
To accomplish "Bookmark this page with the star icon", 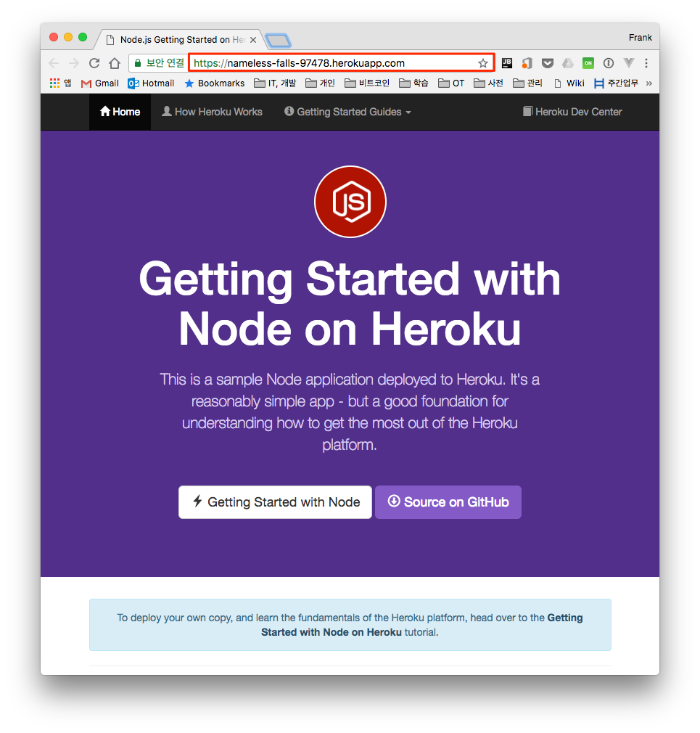I will tap(483, 63).
